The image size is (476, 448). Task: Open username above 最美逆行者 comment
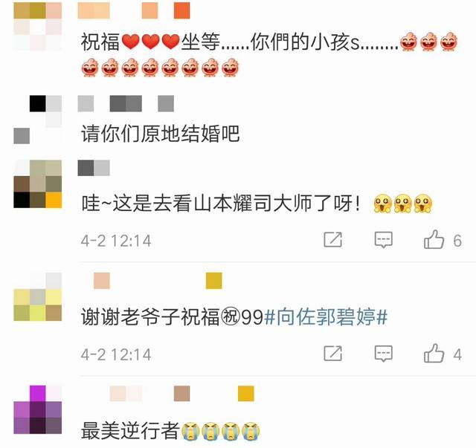click(x=181, y=394)
